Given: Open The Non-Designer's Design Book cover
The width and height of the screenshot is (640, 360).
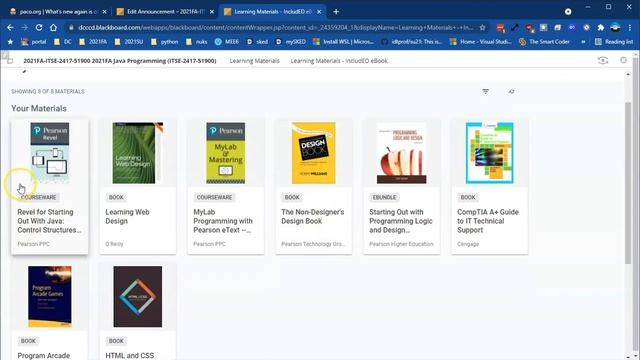Looking at the screenshot, I should (313, 153).
